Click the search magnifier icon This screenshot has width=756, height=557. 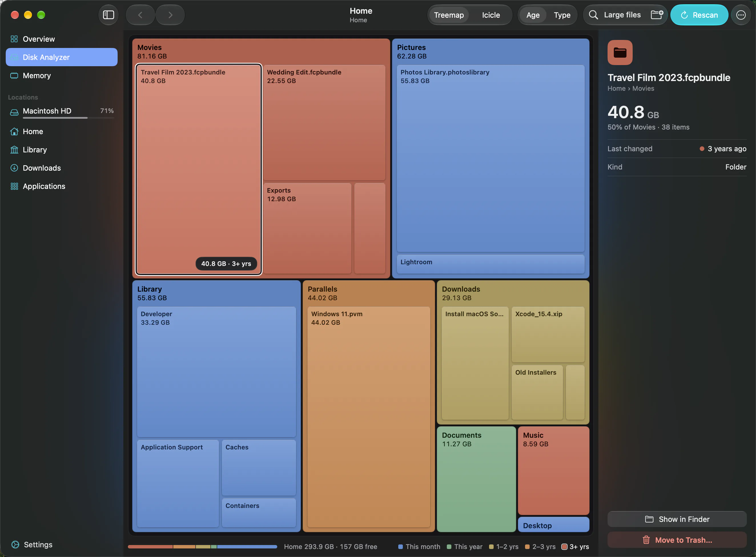593,15
